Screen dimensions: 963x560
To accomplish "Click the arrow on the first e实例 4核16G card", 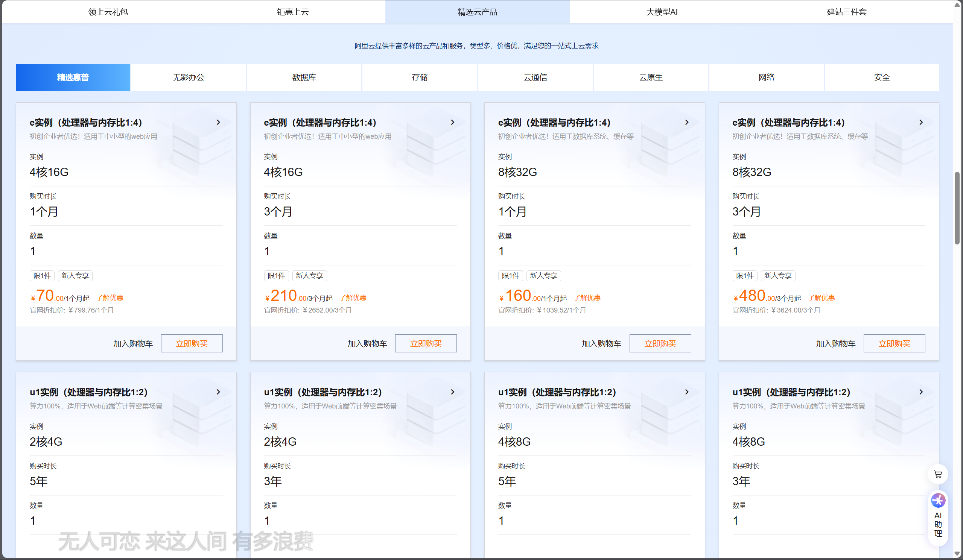I will pyautogui.click(x=218, y=122).
